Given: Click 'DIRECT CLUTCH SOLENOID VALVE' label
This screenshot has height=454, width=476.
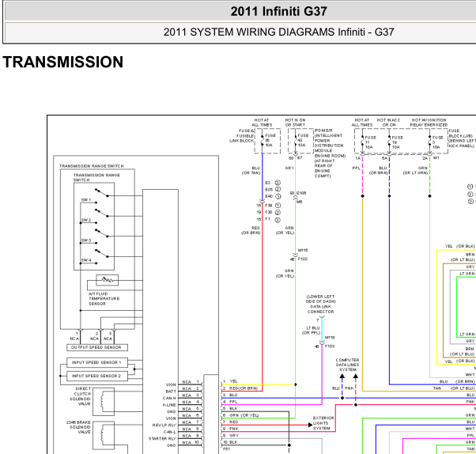Looking at the screenshot, I should [80, 396].
